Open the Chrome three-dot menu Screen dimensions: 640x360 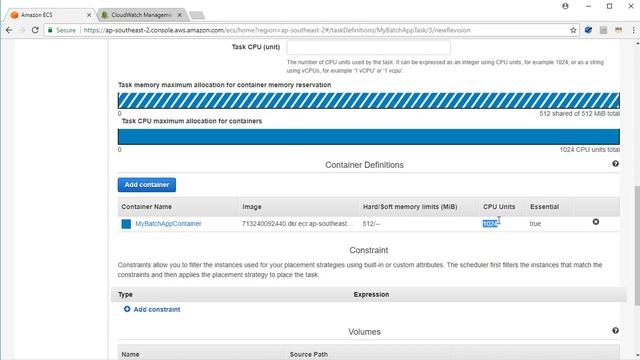tap(633, 30)
